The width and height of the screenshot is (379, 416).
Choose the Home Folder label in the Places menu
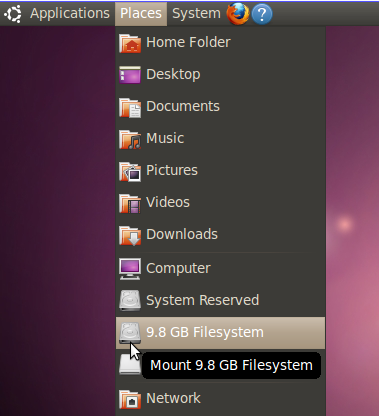188,42
